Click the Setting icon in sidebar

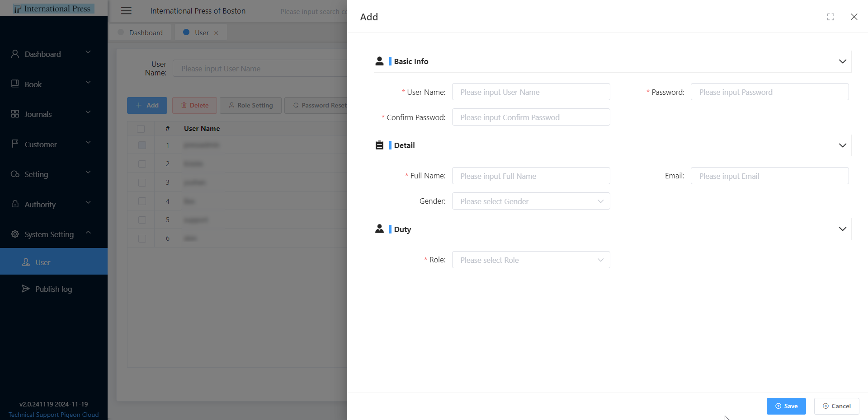pyautogui.click(x=15, y=174)
